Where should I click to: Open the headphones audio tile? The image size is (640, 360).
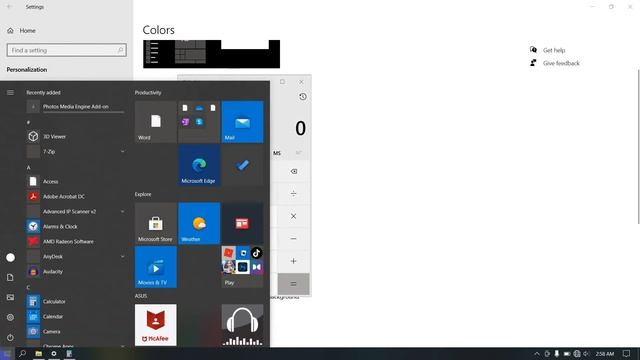click(242, 325)
